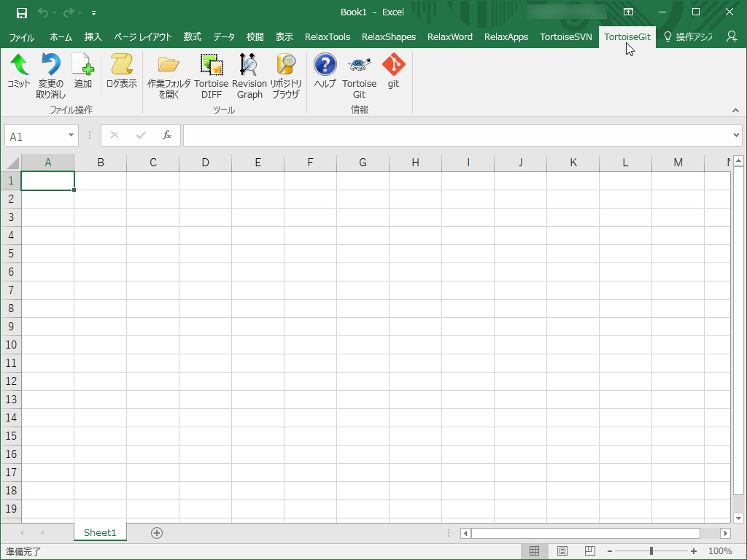Add a new sheet with the plus button
Screen dimensions: 747x560
[x=156, y=533]
